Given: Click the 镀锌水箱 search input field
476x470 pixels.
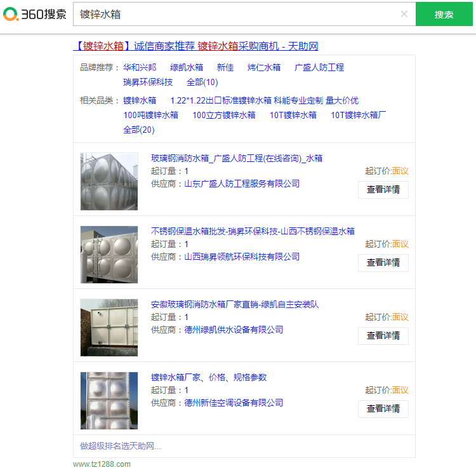Looking at the screenshot, I should tap(235, 14).
